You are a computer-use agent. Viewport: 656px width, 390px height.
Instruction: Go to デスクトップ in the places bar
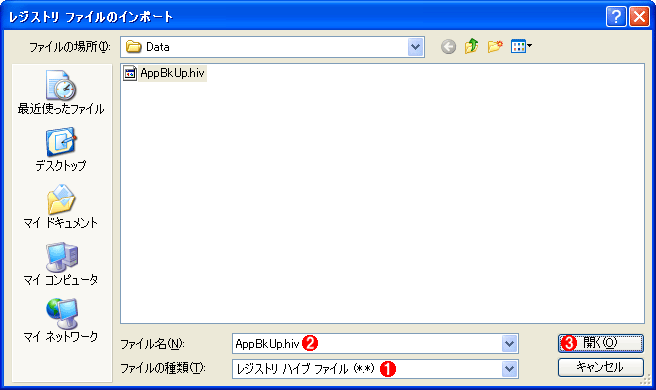pyautogui.click(x=61, y=150)
